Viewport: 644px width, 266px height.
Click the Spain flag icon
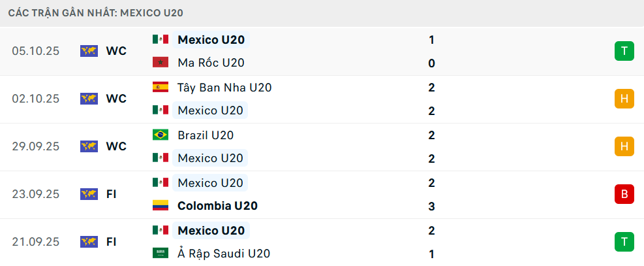tap(160, 87)
